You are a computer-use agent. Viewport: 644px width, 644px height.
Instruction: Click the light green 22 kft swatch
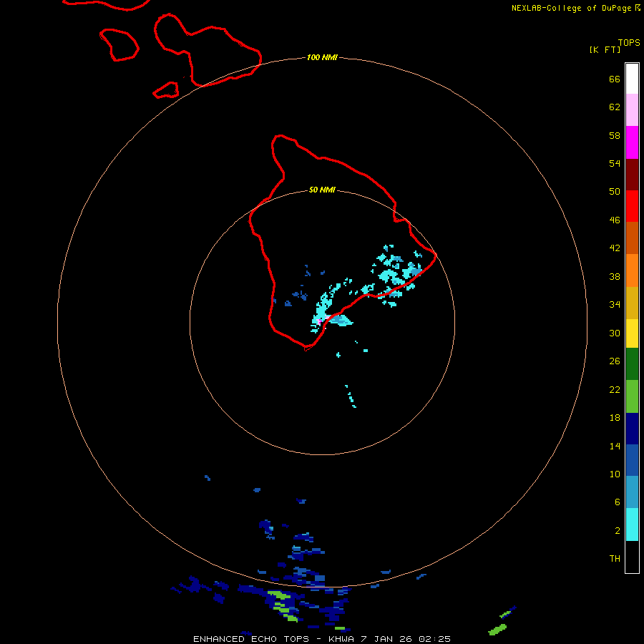(632, 396)
